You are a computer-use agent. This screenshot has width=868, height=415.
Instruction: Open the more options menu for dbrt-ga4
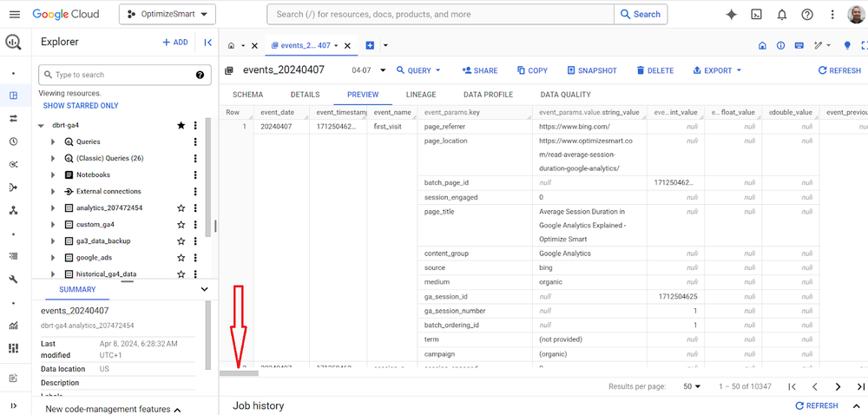tap(196, 126)
